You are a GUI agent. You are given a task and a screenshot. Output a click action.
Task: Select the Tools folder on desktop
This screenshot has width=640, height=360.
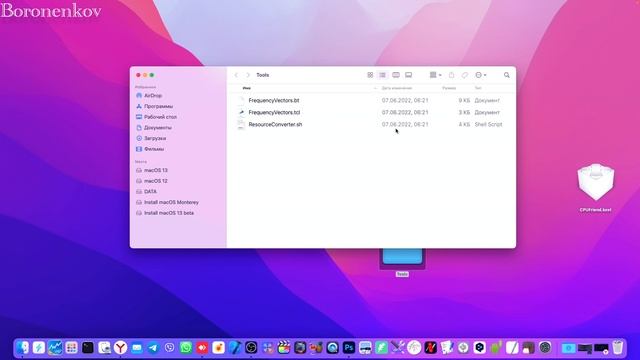pos(402,261)
